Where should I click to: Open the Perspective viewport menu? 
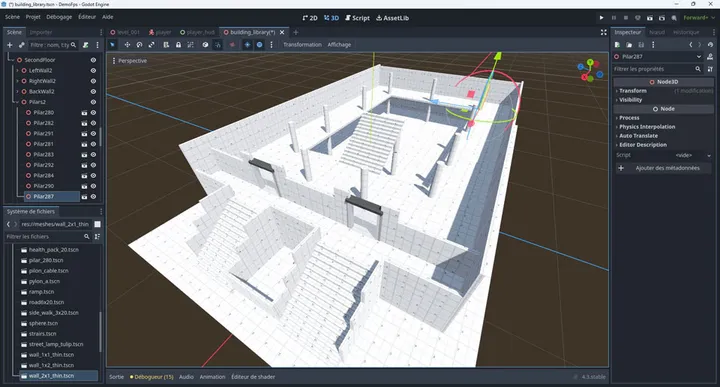(129, 61)
